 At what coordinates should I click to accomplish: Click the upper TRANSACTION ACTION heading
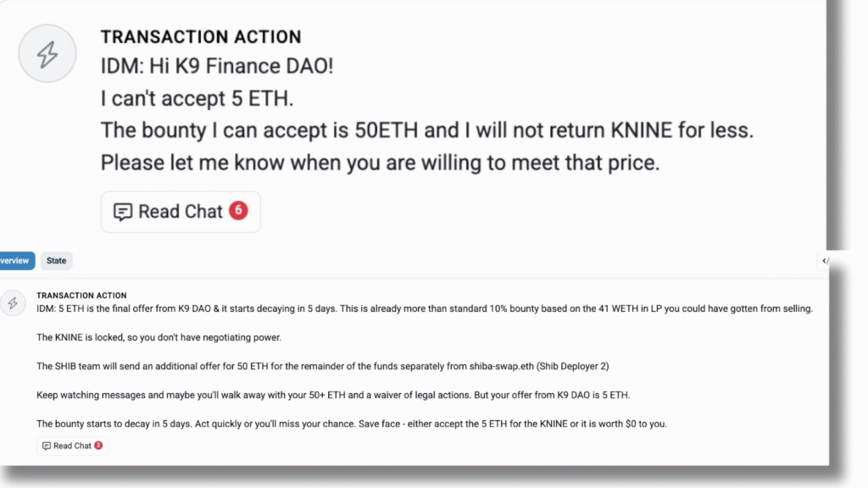201,37
